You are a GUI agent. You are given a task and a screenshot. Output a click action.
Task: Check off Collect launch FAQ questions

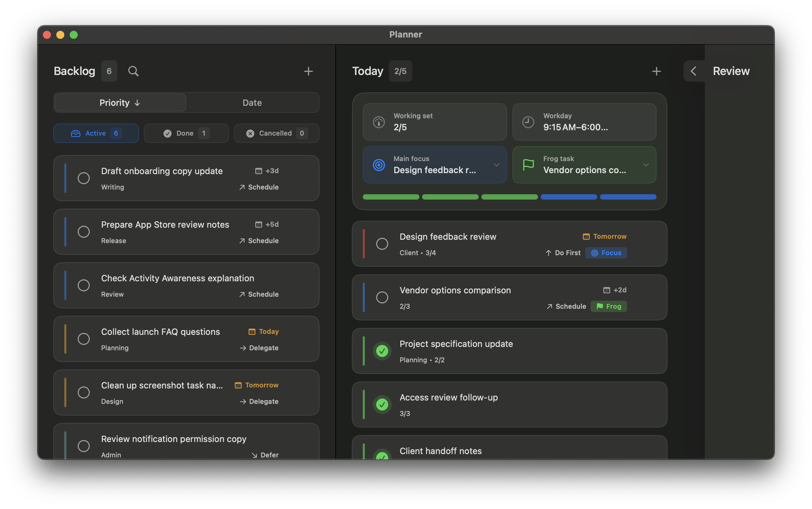tap(84, 339)
